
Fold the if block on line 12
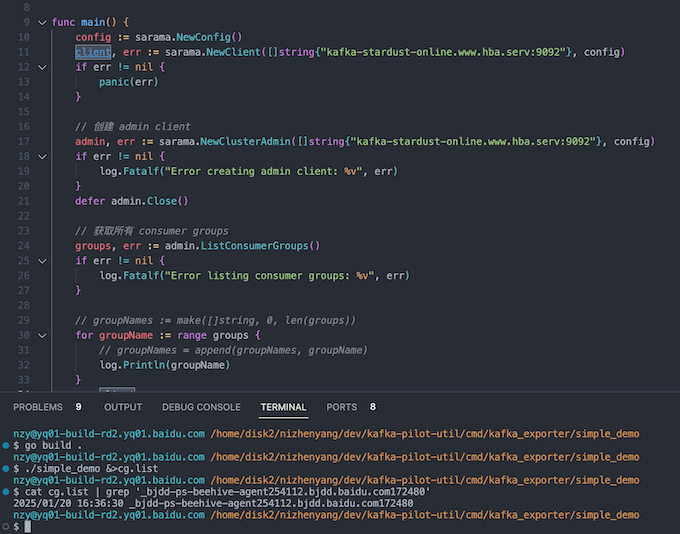(41, 67)
